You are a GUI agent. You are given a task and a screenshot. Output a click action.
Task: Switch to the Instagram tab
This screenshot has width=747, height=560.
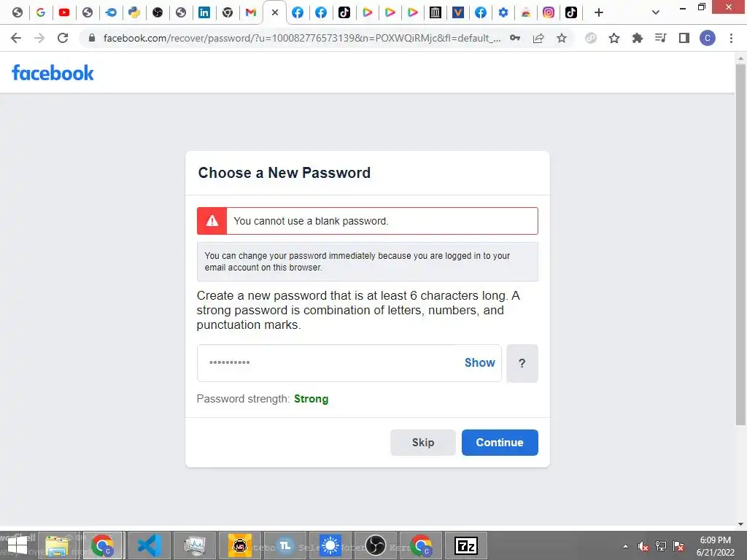click(x=549, y=12)
